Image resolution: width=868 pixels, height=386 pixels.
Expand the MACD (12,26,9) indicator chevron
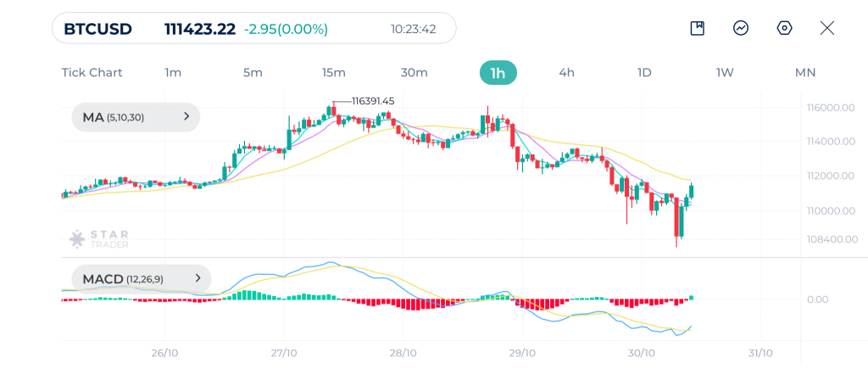(198, 278)
